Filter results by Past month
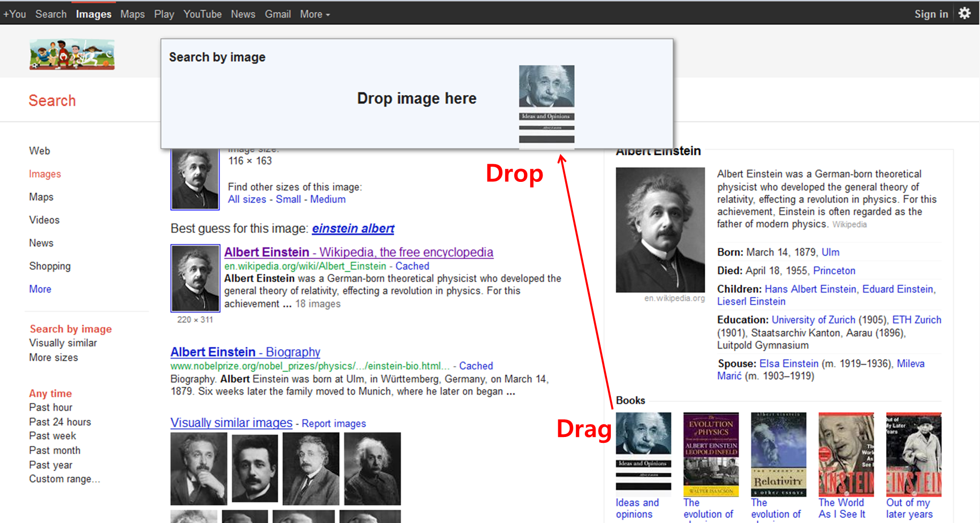 pos(55,451)
